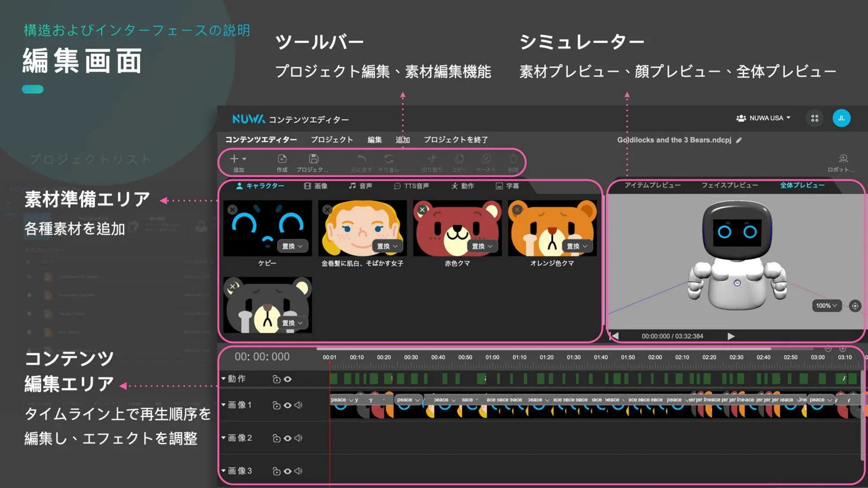This screenshot has width=868, height=488.
Task: Click the NUWA logo
Action: [248, 119]
